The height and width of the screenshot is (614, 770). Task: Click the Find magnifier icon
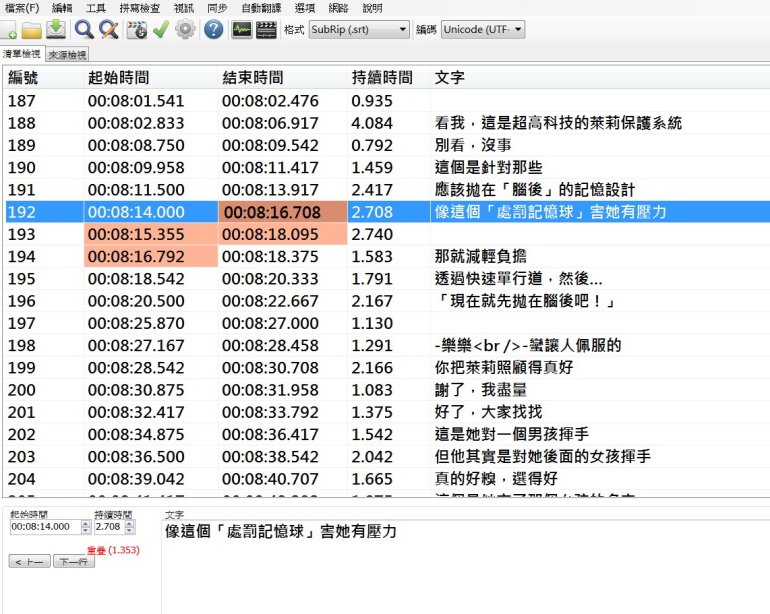84,29
